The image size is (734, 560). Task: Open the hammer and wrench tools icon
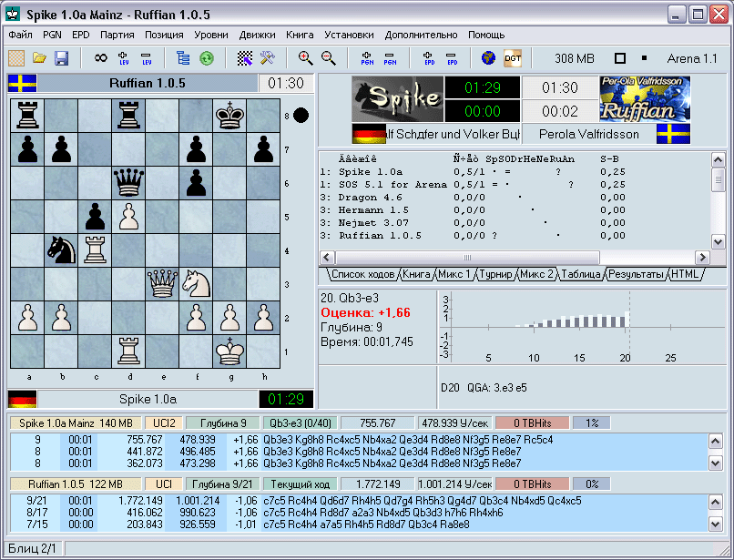click(268, 58)
